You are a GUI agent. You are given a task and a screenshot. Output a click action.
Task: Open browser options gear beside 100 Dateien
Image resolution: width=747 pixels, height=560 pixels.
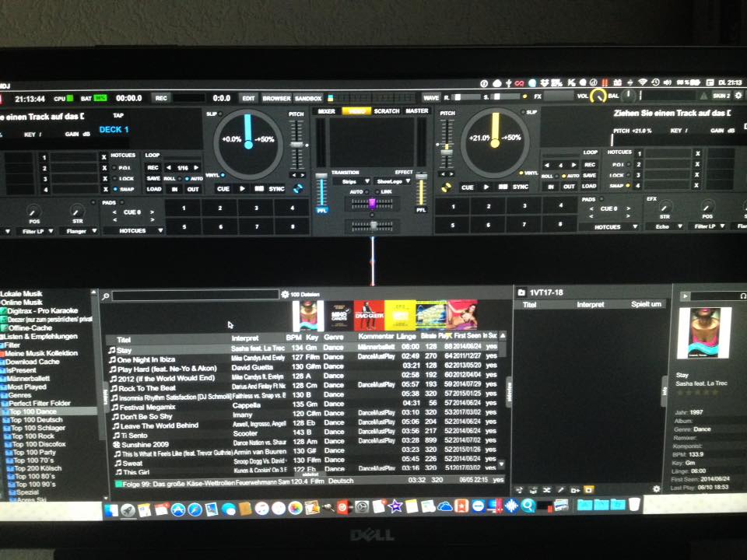(285, 294)
